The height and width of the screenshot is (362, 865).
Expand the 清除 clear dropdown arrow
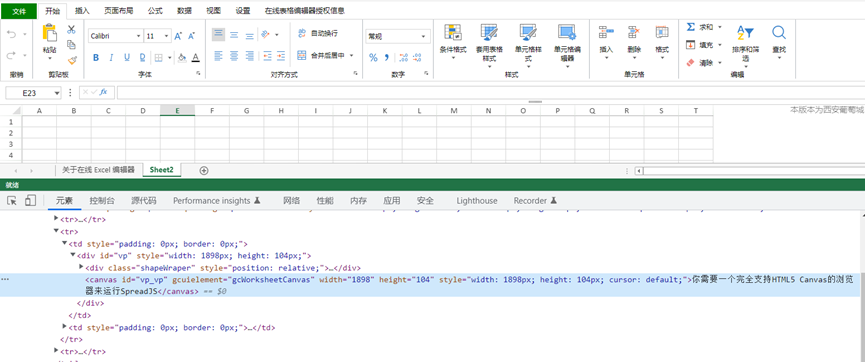coord(719,63)
